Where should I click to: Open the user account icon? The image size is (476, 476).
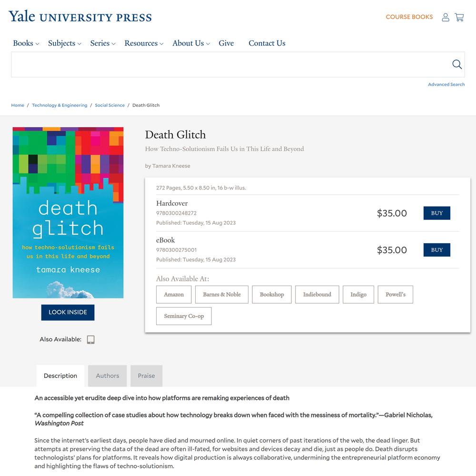446,17
